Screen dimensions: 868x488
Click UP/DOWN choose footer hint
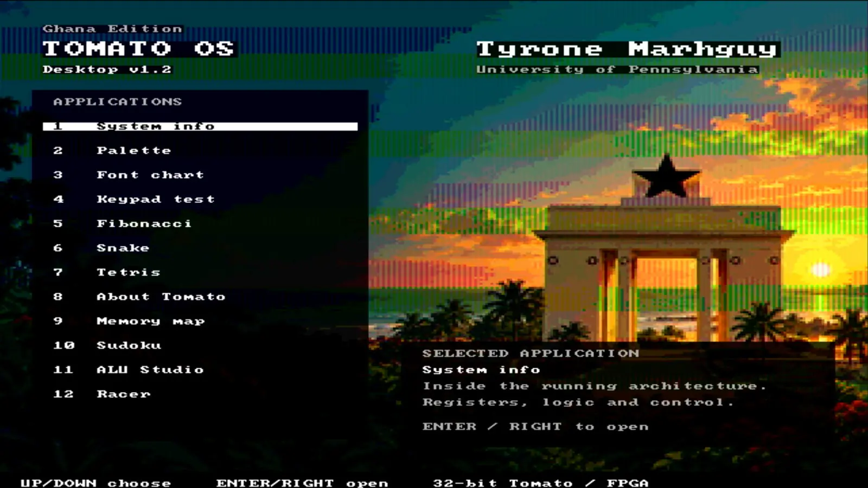96,483
